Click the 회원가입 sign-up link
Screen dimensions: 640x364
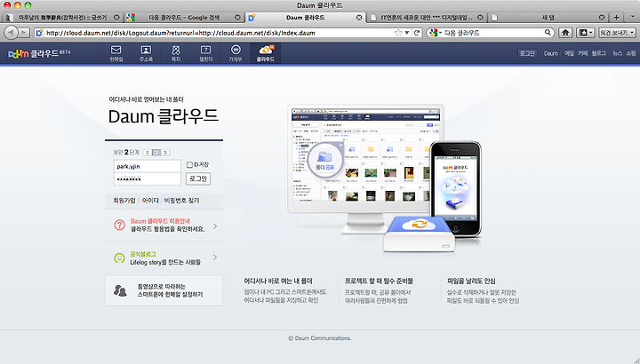click(x=124, y=201)
